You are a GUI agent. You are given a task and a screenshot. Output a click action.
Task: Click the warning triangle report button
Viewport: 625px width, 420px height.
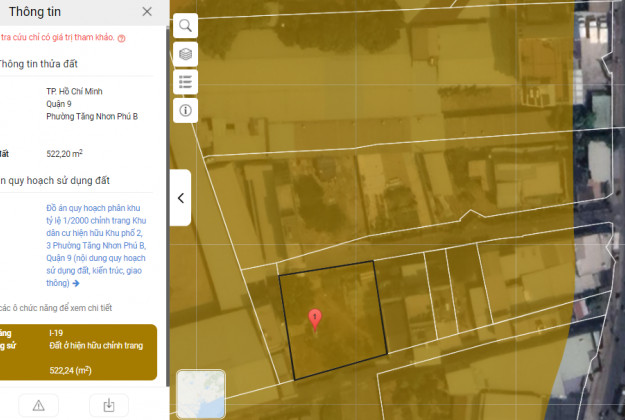point(38,405)
